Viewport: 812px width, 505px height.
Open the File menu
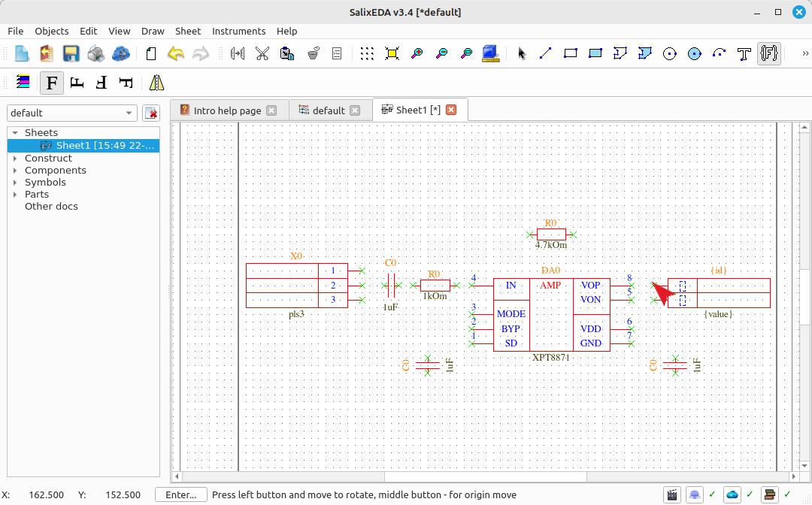(16, 31)
